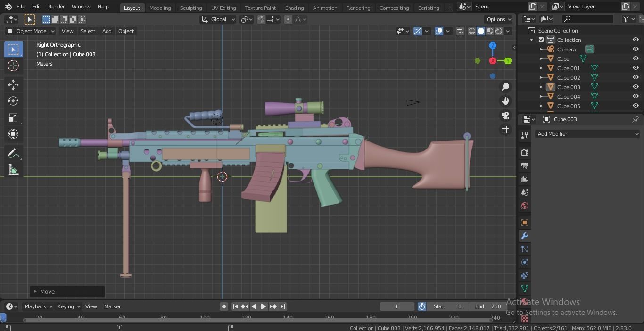This screenshot has width=644, height=331.
Task: Switch to wireframe viewport shading
Action: (471, 31)
